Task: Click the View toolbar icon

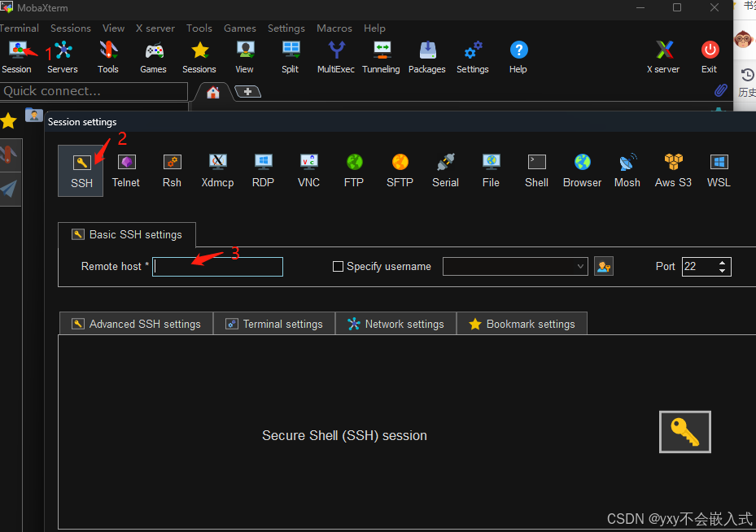Action: [245, 57]
